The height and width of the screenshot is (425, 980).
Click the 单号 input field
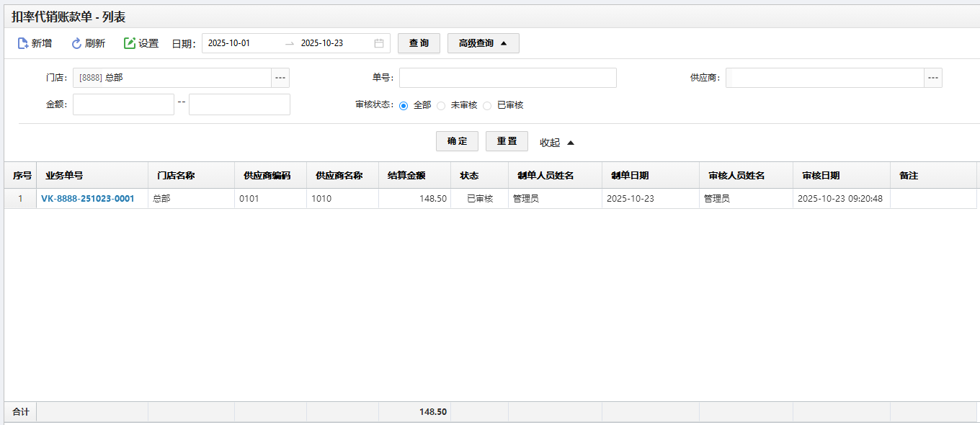pos(507,78)
